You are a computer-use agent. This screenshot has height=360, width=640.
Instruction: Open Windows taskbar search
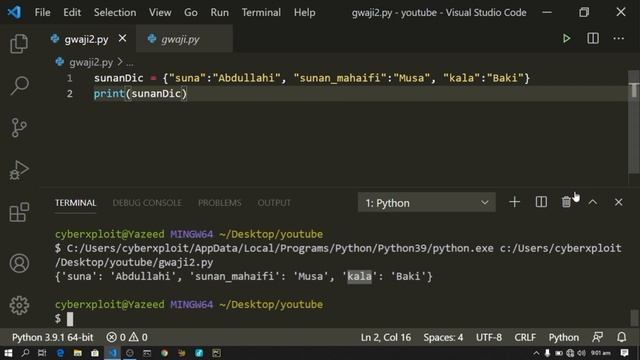point(25,353)
